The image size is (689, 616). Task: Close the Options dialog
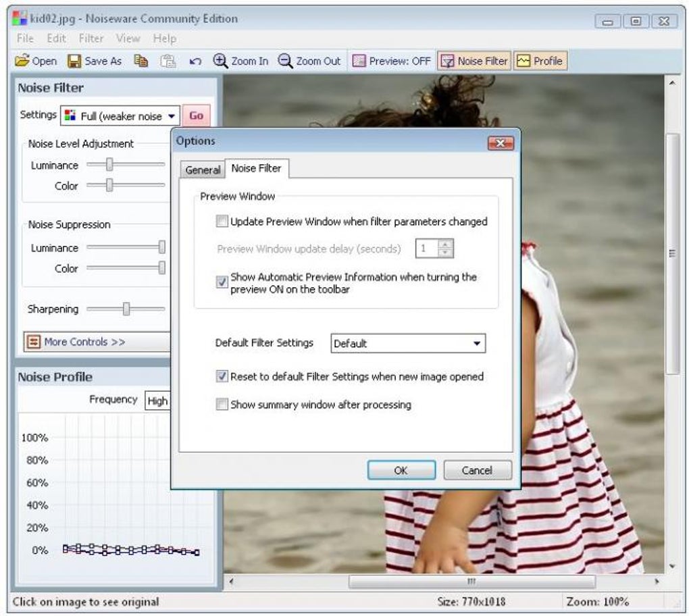500,143
